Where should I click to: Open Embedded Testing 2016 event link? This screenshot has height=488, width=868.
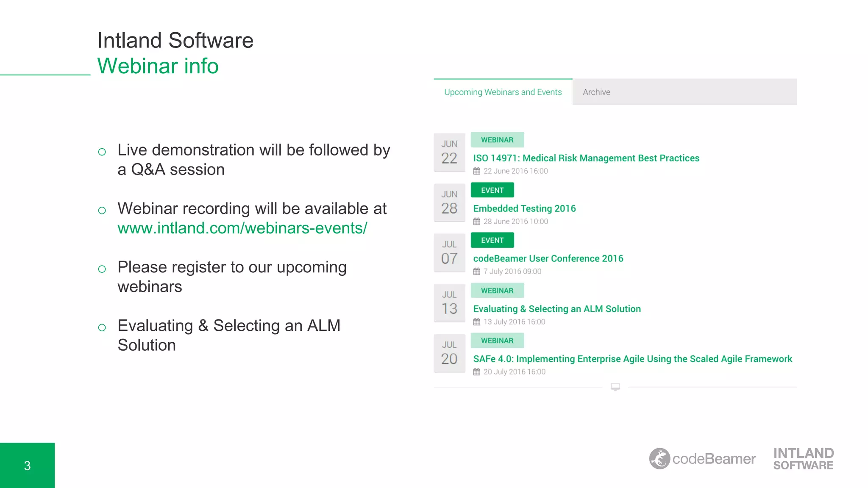coord(524,208)
